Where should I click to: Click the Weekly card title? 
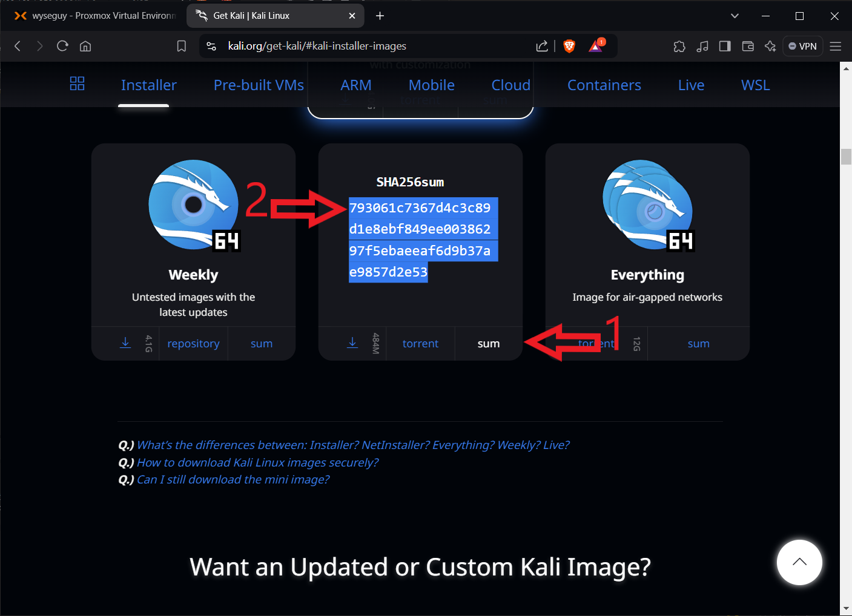[193, 275]
